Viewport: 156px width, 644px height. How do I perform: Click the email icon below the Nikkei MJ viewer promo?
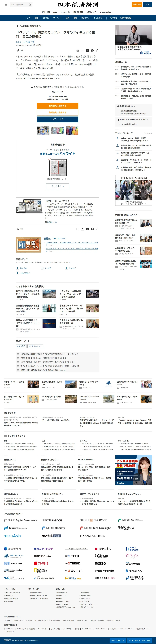[x=78, y=229]
